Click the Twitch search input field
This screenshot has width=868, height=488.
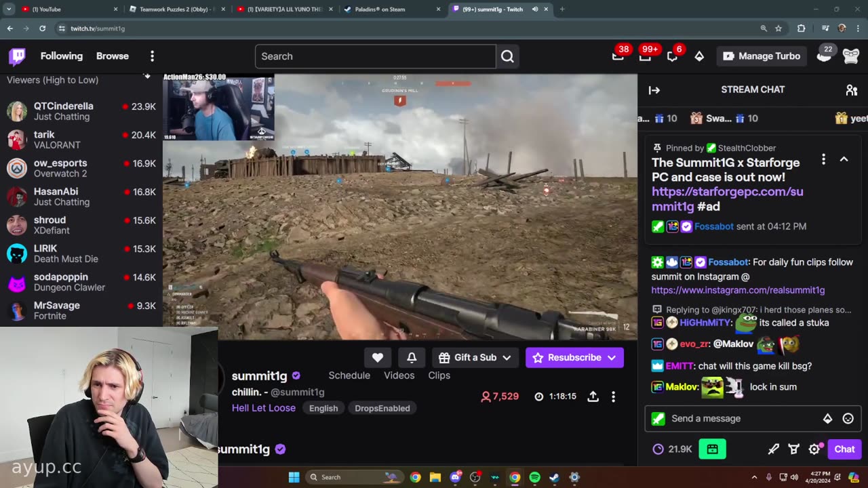[375, 56]
